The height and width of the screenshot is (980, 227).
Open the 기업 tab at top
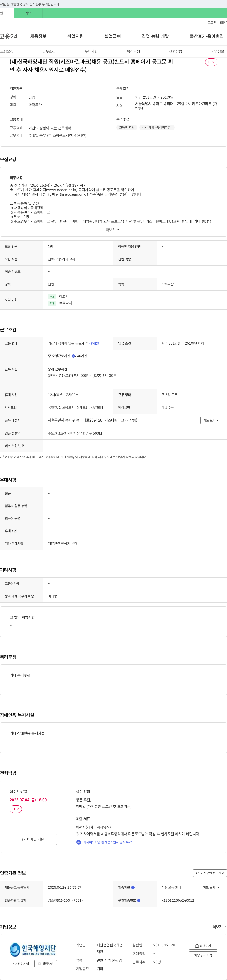point(28,13)
